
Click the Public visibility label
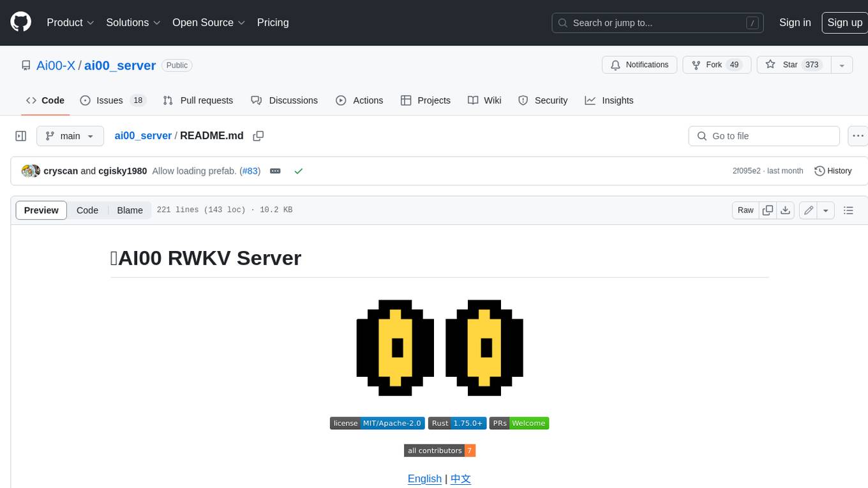(x=177, y=65)
